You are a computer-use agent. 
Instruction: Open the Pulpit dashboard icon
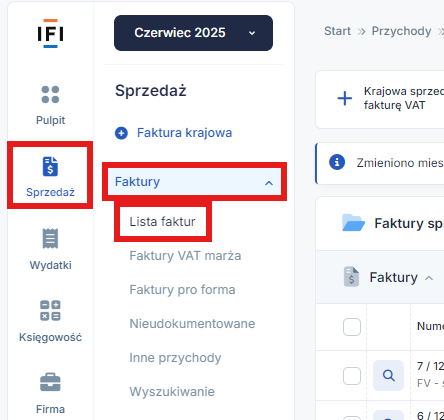(50, 94)
